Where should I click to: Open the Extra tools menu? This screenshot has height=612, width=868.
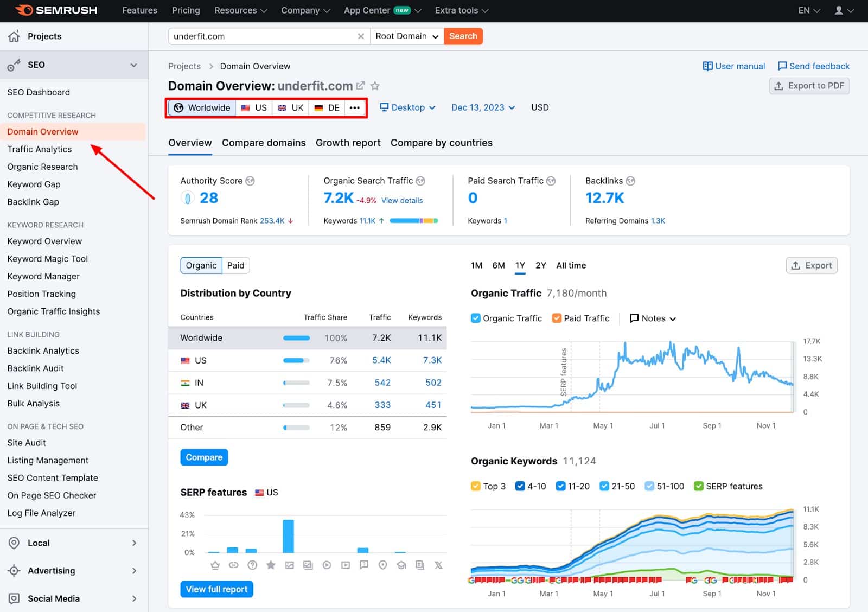pos(460,10)
